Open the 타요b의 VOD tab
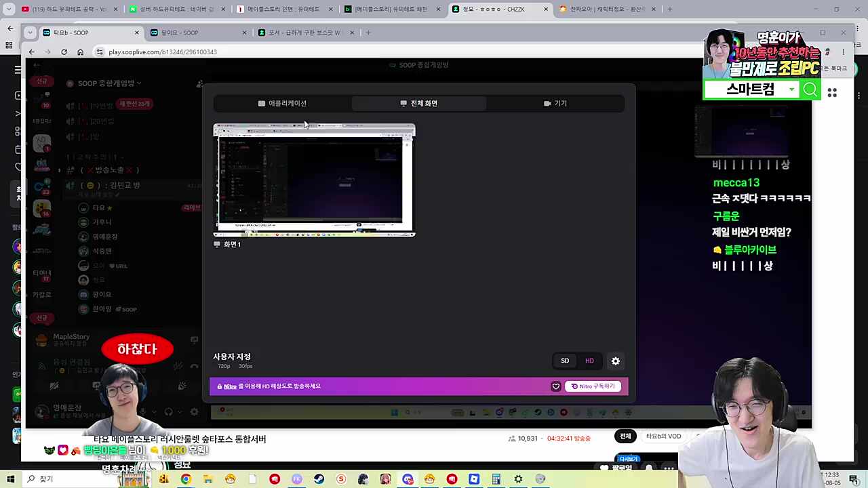868x488 pixels. tap(663, 436)
